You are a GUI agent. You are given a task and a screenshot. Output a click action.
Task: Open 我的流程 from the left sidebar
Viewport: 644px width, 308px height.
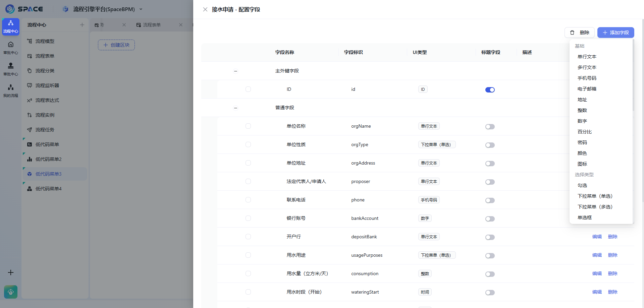coord(10,89)
